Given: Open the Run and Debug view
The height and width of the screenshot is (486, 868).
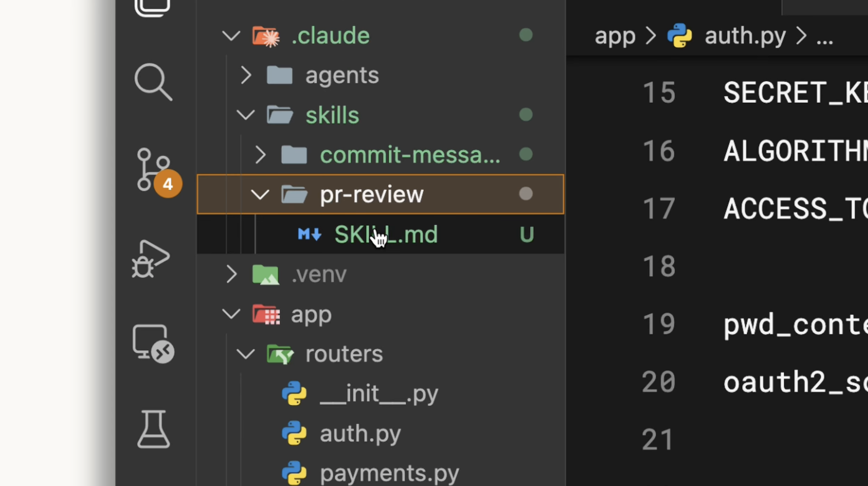Looking at the screenshot, I should [150, 259].
